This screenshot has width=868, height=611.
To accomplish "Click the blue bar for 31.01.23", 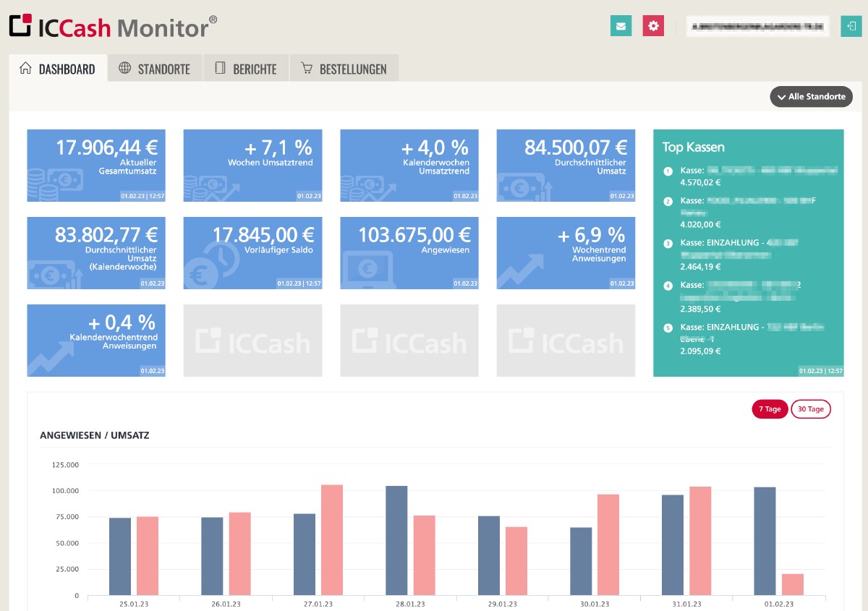I will click(673, 545).
